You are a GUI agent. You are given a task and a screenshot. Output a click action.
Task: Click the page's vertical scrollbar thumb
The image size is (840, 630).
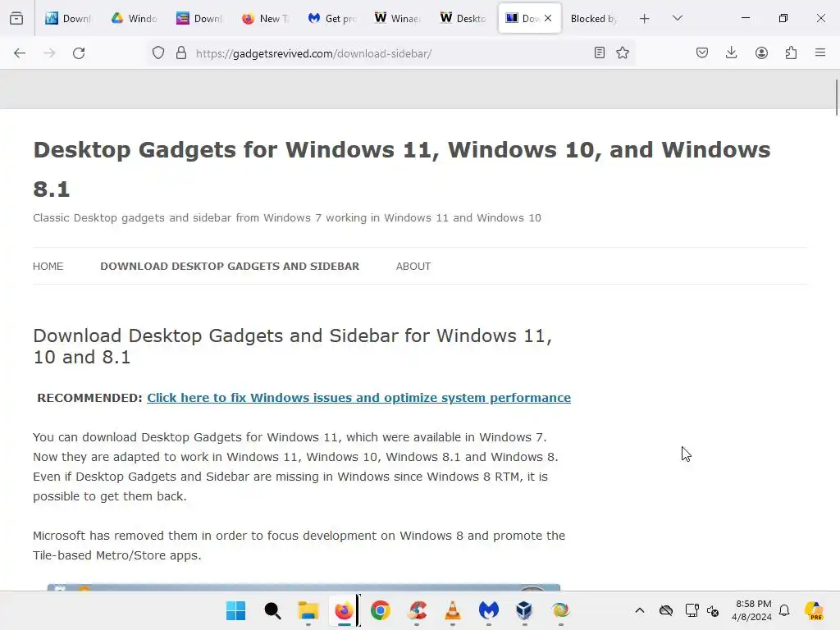(837, 97)
